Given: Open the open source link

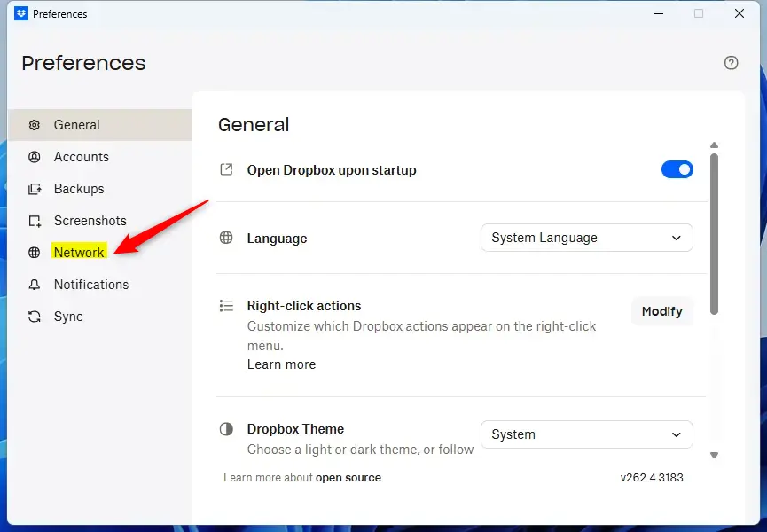Looking at the screenshot, I should point(348,478).
